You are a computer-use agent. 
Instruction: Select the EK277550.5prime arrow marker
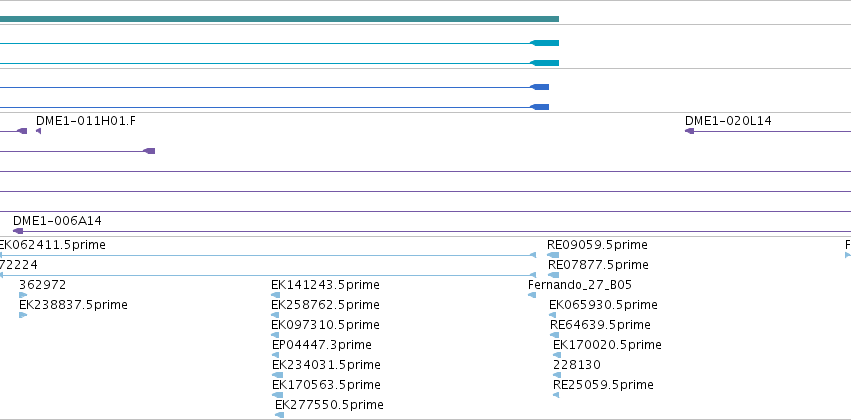[x=279, y=415]
